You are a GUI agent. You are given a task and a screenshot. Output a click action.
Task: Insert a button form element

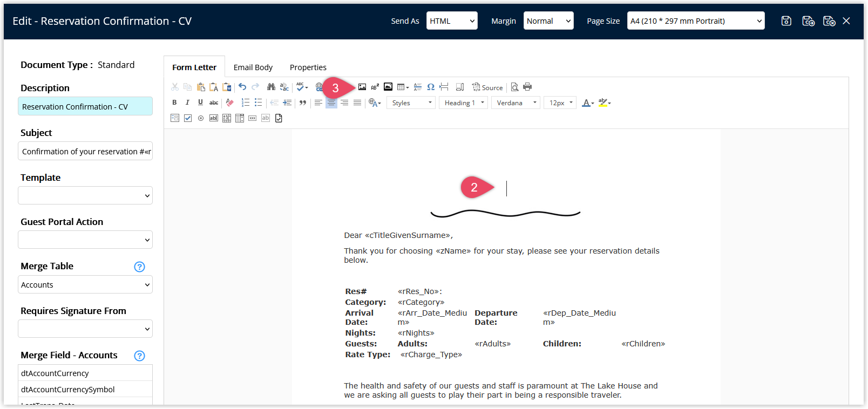253,118
